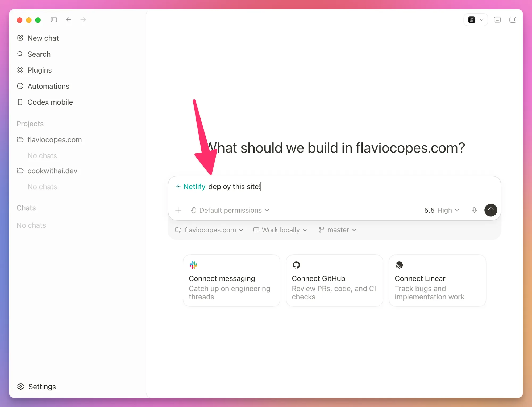Open the editor app dropdown at top right
This screenshot has width=532, height=407.
point(476,20)
